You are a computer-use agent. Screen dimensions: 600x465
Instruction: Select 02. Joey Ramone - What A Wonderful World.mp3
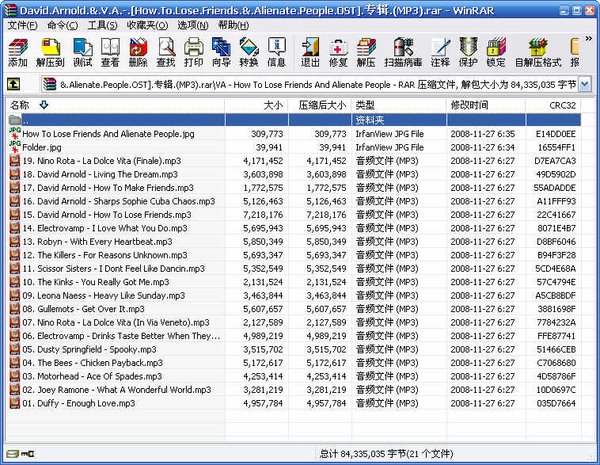click(x=293, y=390)
